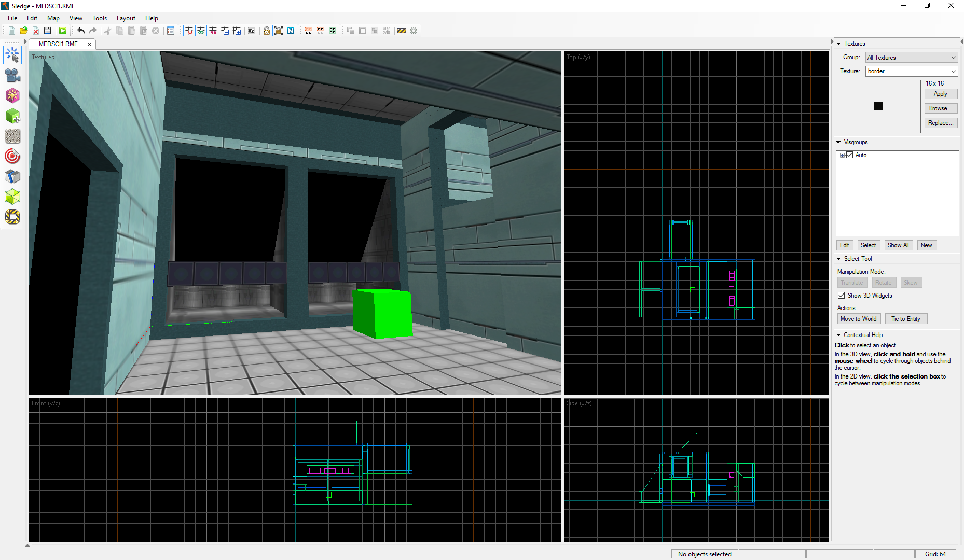Click the Browse... textures button

point(941,108)
